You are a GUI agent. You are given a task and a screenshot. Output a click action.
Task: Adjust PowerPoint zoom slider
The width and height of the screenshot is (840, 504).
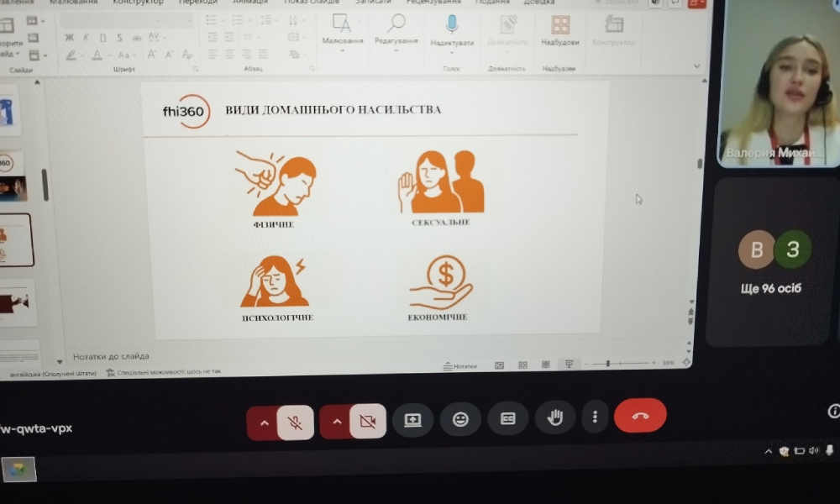click(620, 363)
